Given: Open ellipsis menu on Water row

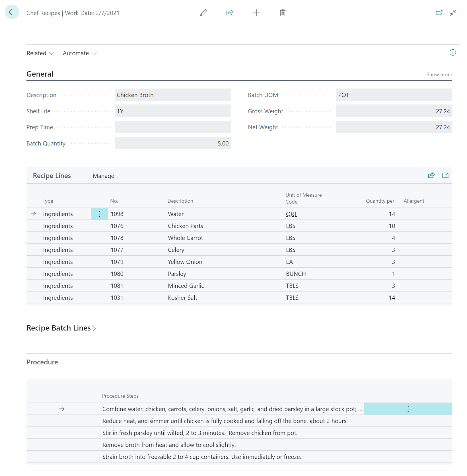Looking at the screenshot, I should click(99, 214).
